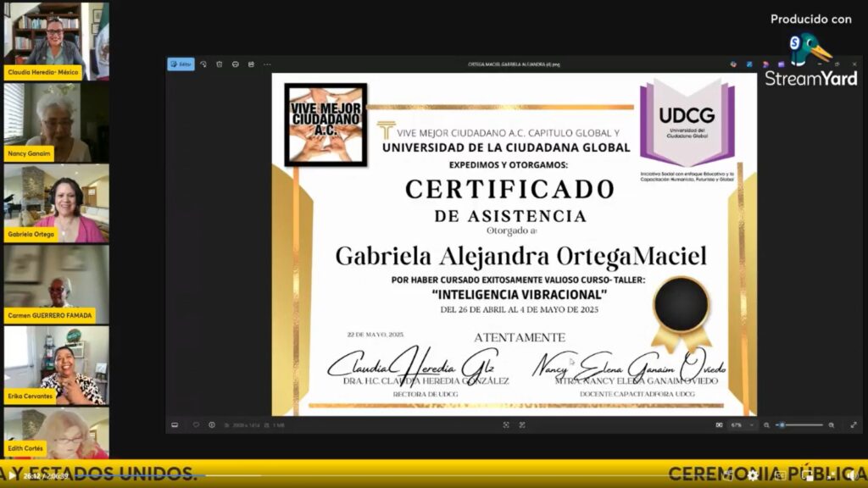868x488 pixels.
Task: Select Edith Cortés video thumbnail
Action: tap(57, 433)
